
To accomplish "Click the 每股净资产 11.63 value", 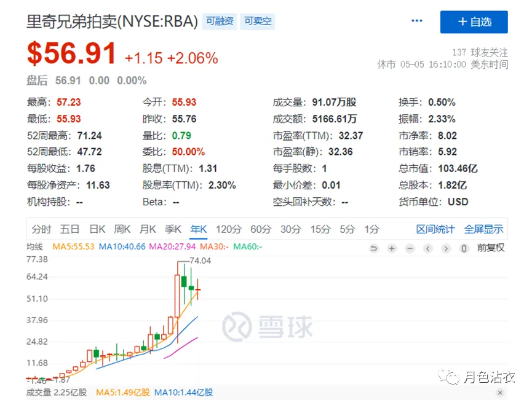I will 98,185.
